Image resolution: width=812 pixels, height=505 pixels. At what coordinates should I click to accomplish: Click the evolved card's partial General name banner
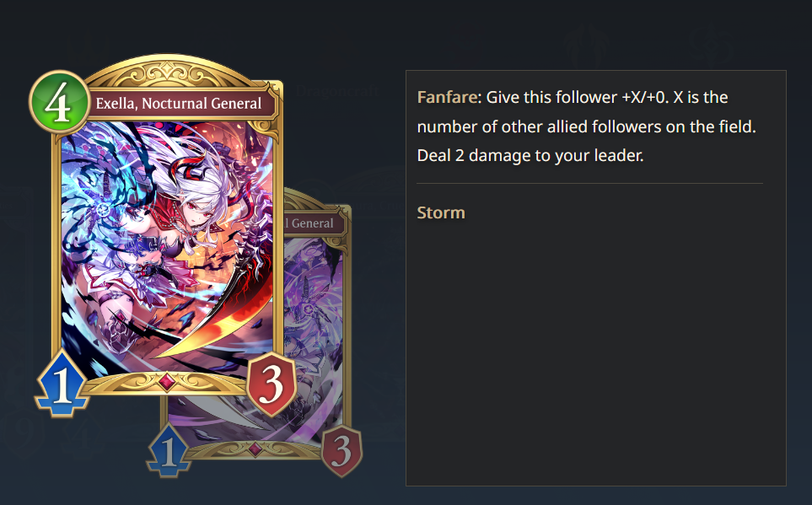pos(314,223)
